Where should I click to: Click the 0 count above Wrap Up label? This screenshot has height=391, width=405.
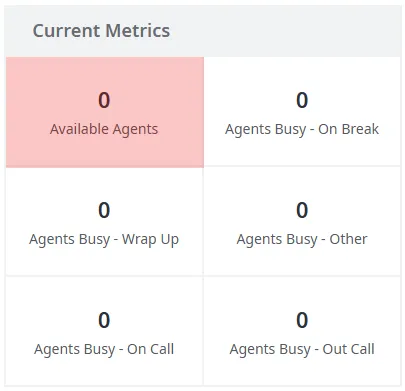tap(104, 210)
